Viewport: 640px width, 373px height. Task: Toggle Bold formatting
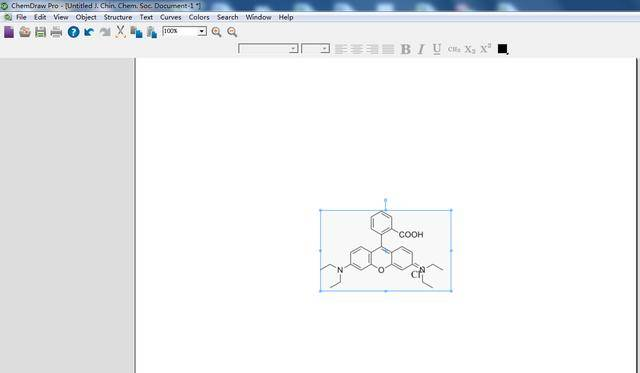click(405, 49)
